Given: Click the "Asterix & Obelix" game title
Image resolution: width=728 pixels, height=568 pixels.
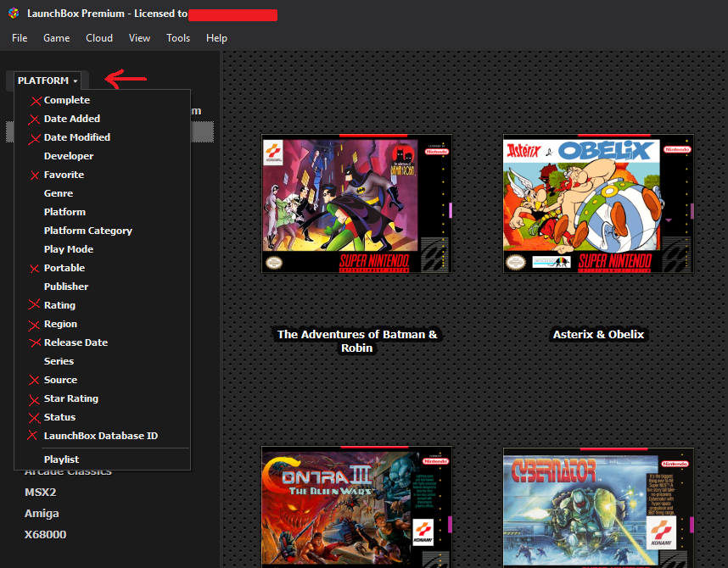Looking at the screenshot, I should 598,335.
